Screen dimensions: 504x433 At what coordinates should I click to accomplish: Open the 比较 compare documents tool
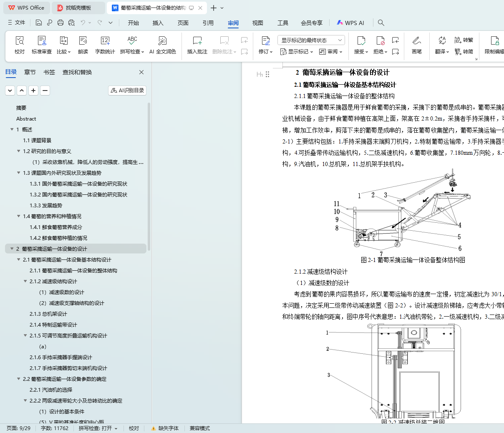click(64, 45)
